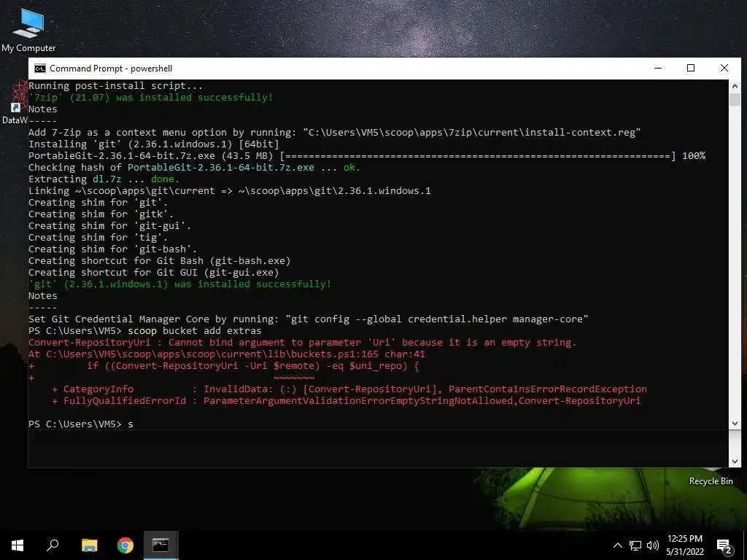Click the 'Linking ~\scoop\apps\git\current' line
Screen dimensions: 747x560
click(x=230, y=190)
